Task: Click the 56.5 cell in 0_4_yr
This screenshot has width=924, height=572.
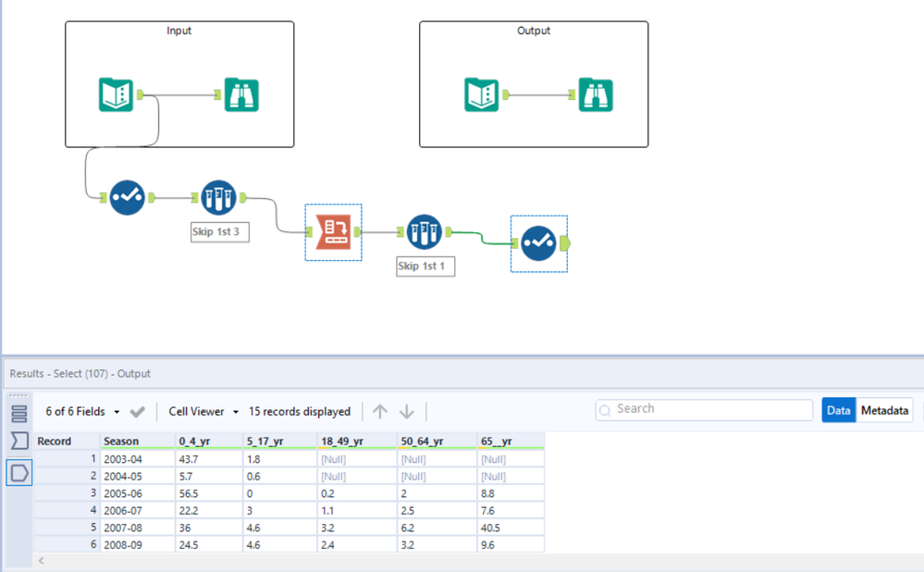Action: coord(209,493)
